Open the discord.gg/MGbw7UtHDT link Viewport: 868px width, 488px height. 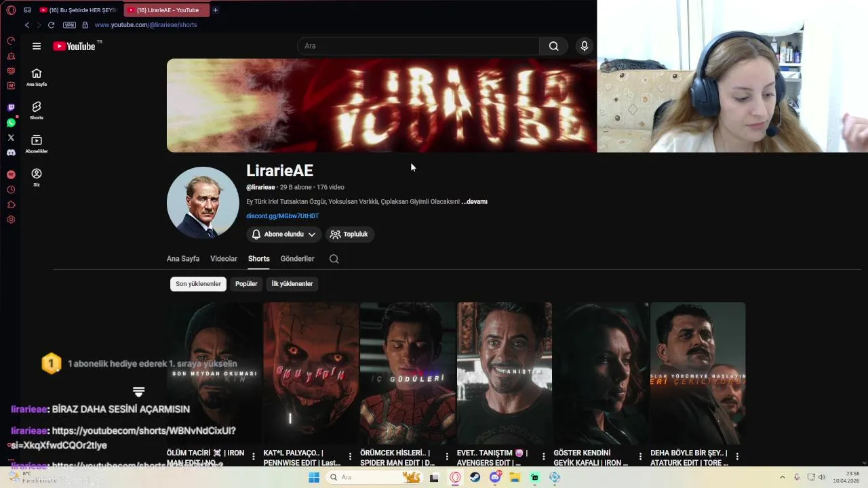282,216
